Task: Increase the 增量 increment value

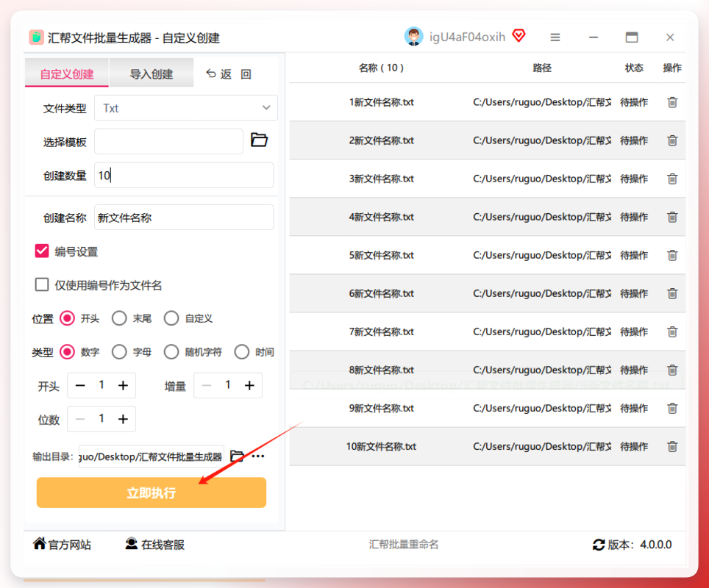Action: point(249,386)
